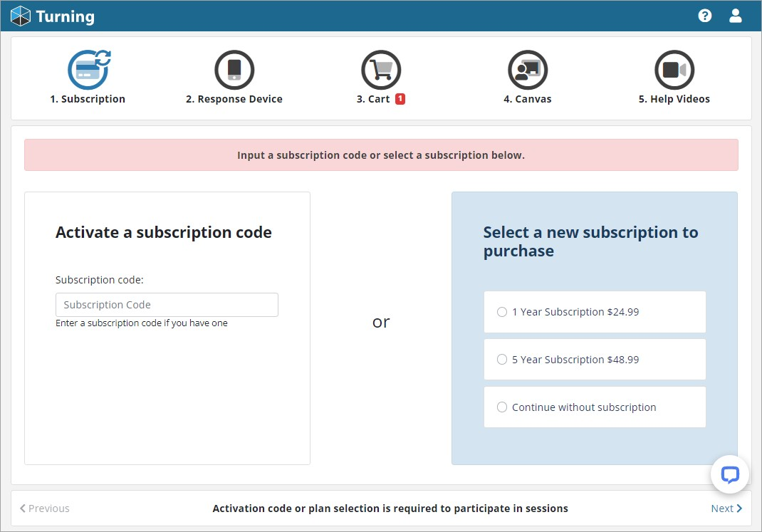Go to the 2. Response Device step label
762x532 pixels.
click(x=234, y=99)
